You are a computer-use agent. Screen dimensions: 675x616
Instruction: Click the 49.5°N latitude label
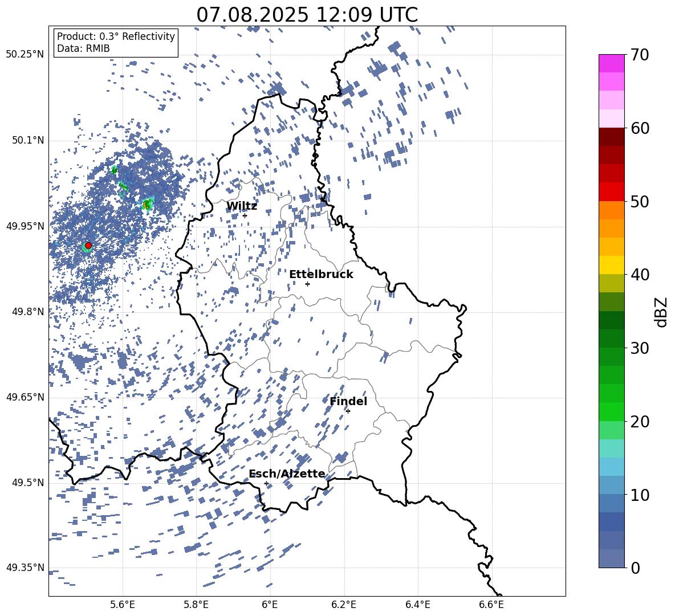[x=29, y=483]
